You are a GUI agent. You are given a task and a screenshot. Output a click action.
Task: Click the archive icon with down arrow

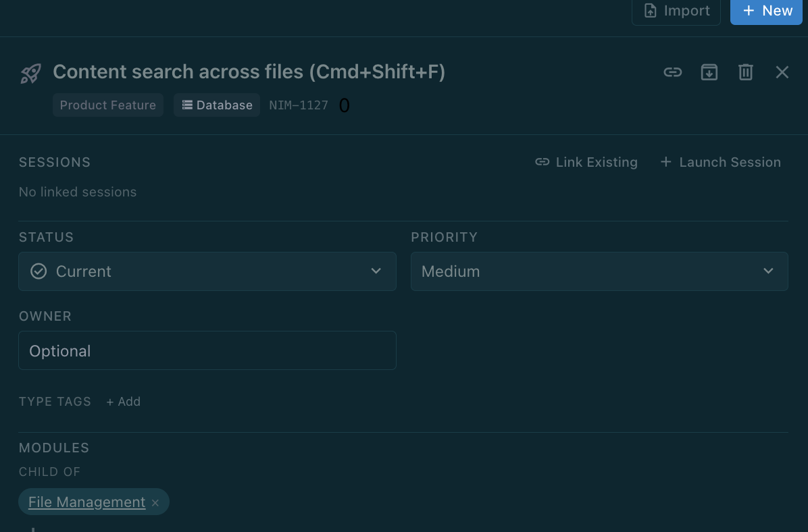709,72
